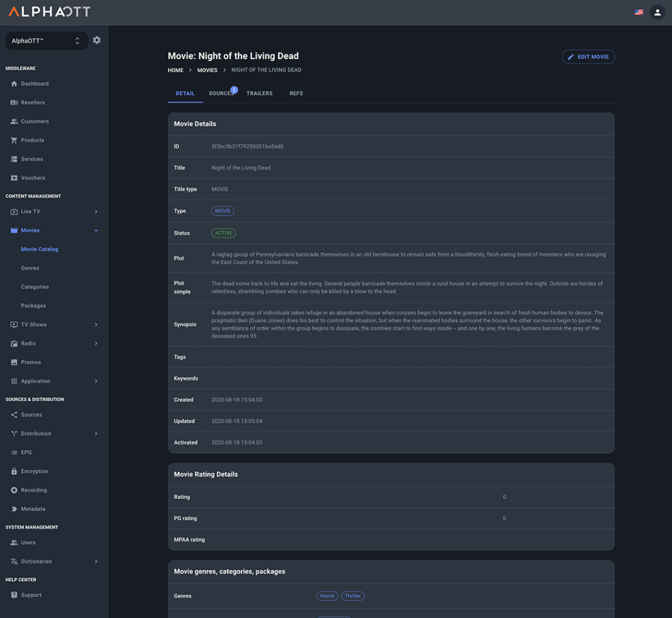Go to Movies breadcrumb link
The image size is (672, 618).
[x=207, y=70]
